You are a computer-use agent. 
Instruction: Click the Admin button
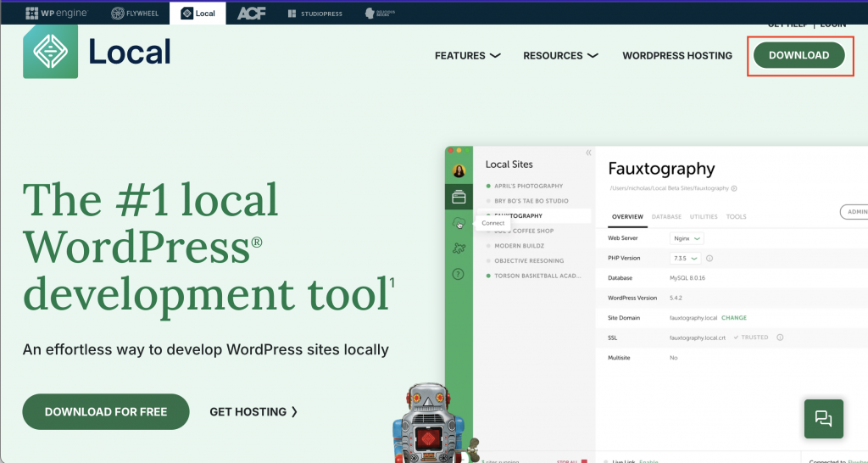click(854, 211)
